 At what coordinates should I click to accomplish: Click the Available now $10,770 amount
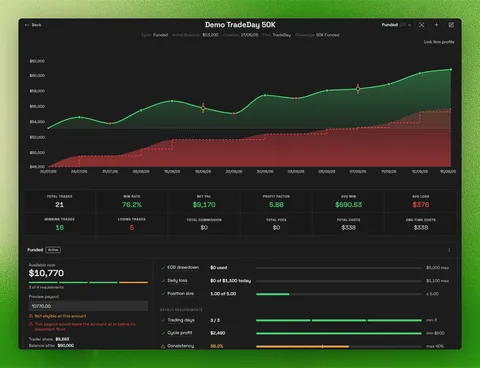tap(46, 273)
